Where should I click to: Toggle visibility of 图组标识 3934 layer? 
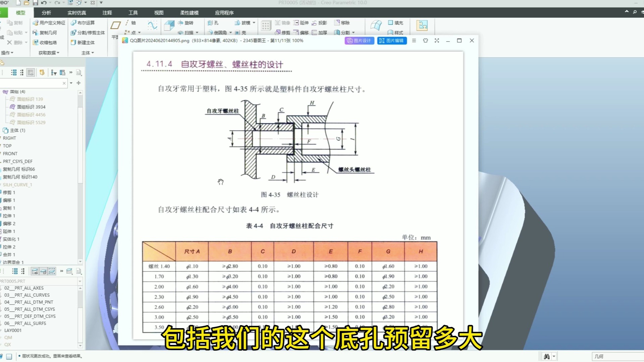(x=12, y=107)
